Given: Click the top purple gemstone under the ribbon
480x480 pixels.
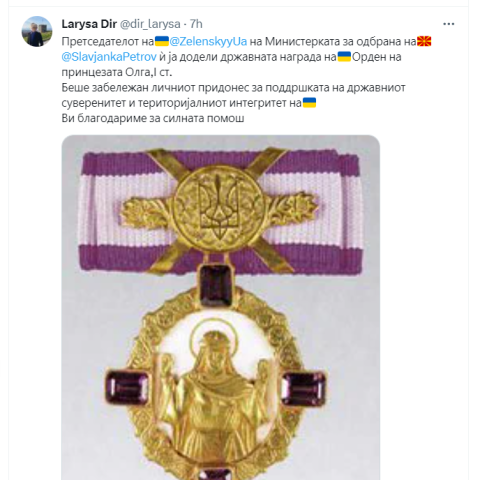Looking at the screenshot, I should pyautogui.click(x=216, y=286).
